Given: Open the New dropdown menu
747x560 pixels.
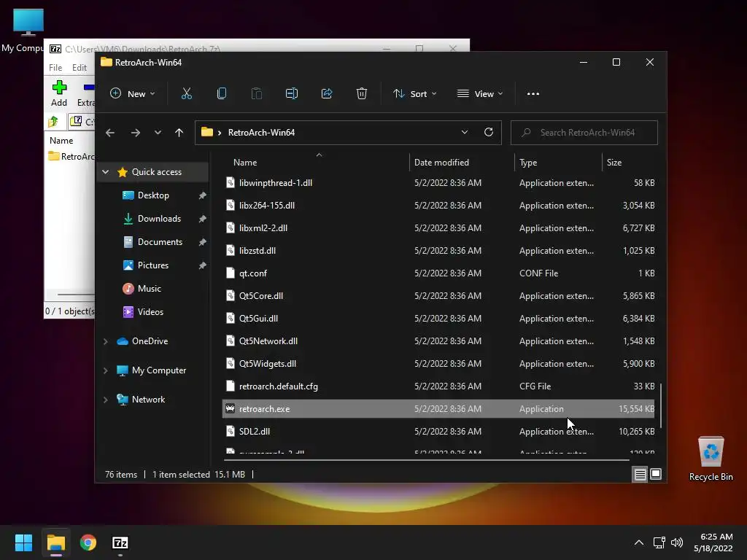Looking at the screenshot, I should tap(133, 94).
